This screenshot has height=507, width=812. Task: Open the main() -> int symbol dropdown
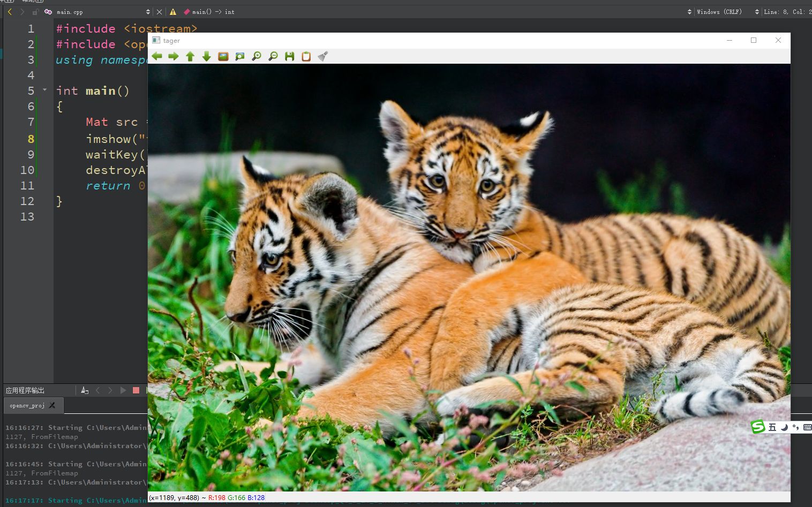click(x=209, y=12)
